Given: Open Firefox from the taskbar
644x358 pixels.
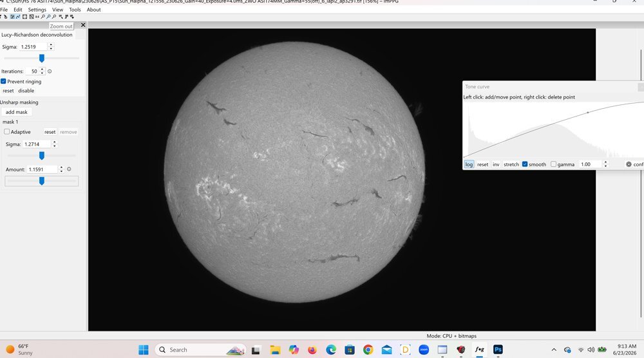Looking at the screenshot, I should [312, 350].
